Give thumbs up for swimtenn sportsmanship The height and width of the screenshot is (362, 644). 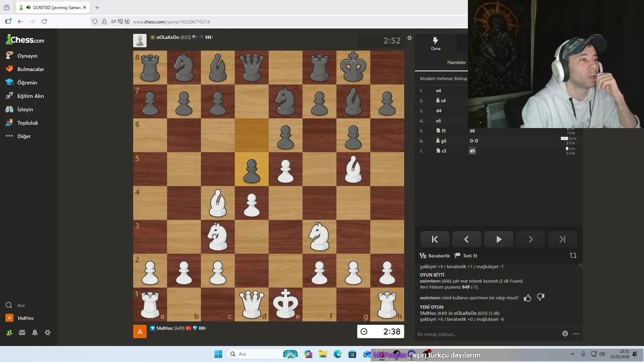(x=527, y=298)
